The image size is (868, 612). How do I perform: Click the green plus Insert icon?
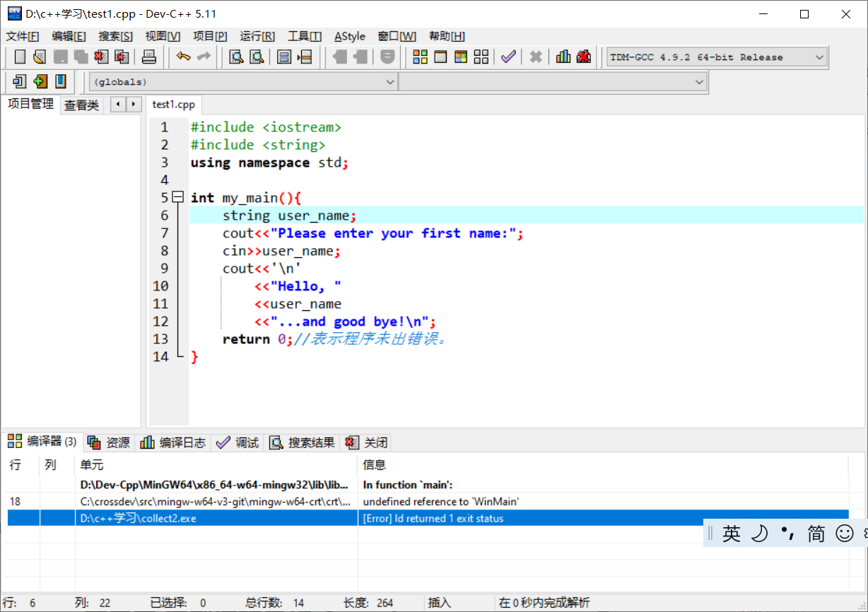[x=40, y=81]
